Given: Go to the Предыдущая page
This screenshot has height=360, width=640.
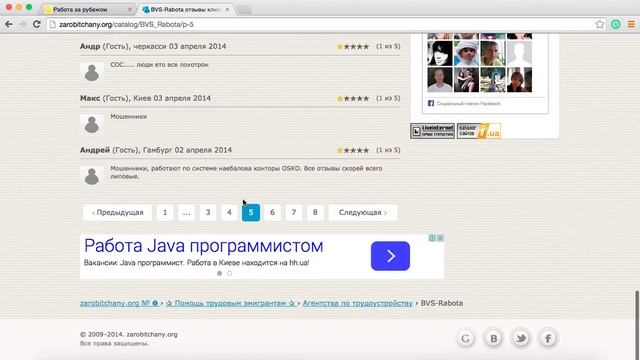Looking at the screenshot, I should (x=118, y=212).
